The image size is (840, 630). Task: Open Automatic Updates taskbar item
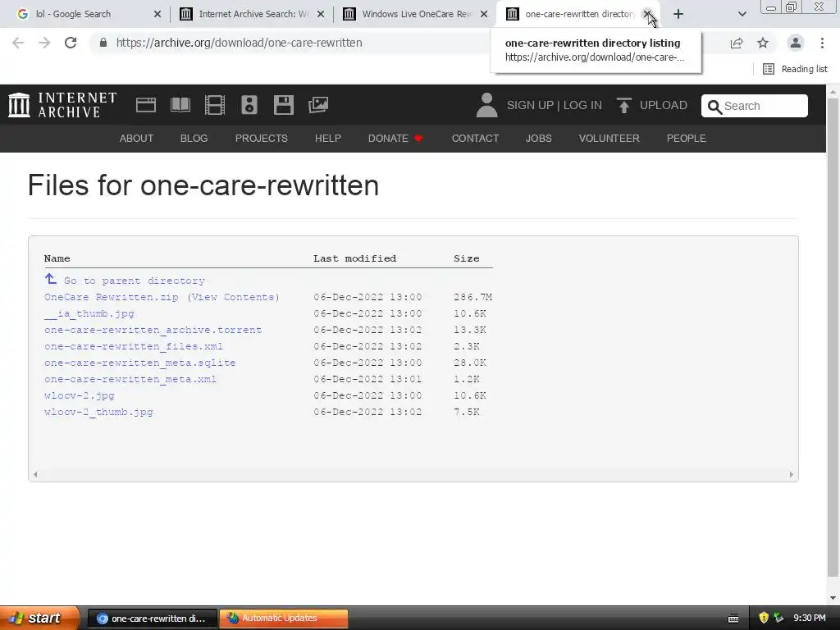pos(284,618)
